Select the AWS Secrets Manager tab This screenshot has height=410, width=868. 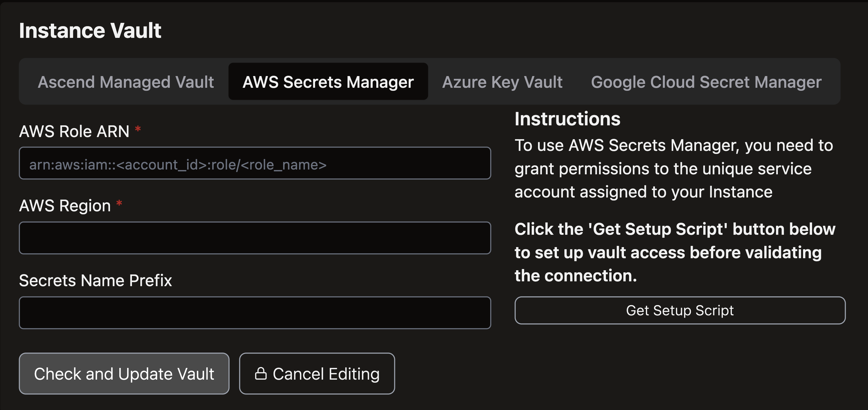pyautogui.click(x=328, y=82)
